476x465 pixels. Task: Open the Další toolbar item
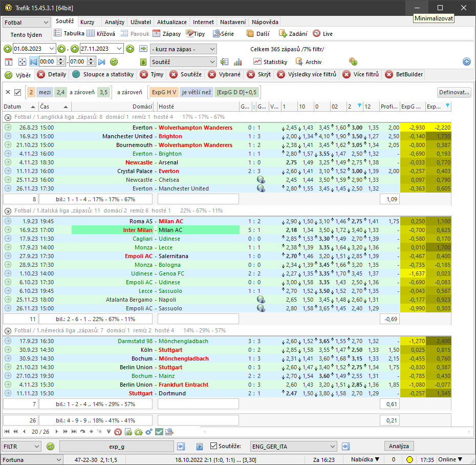tap(258, 34)
